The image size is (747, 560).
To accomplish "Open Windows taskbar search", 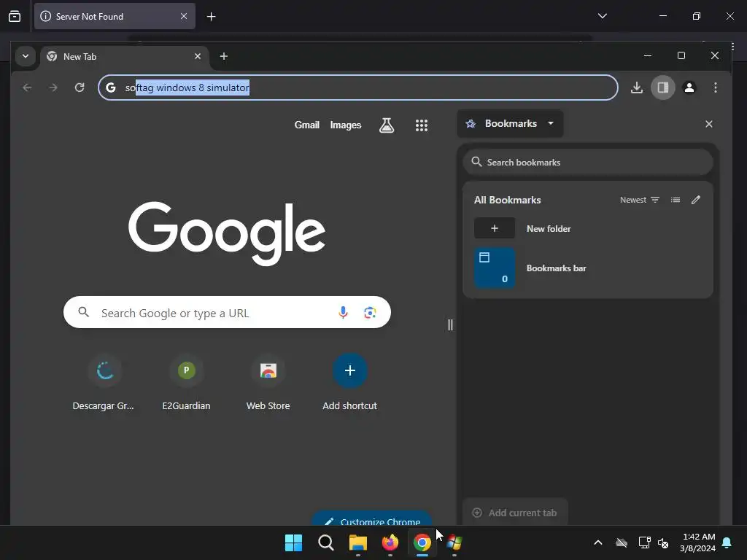I will (326, 542).
